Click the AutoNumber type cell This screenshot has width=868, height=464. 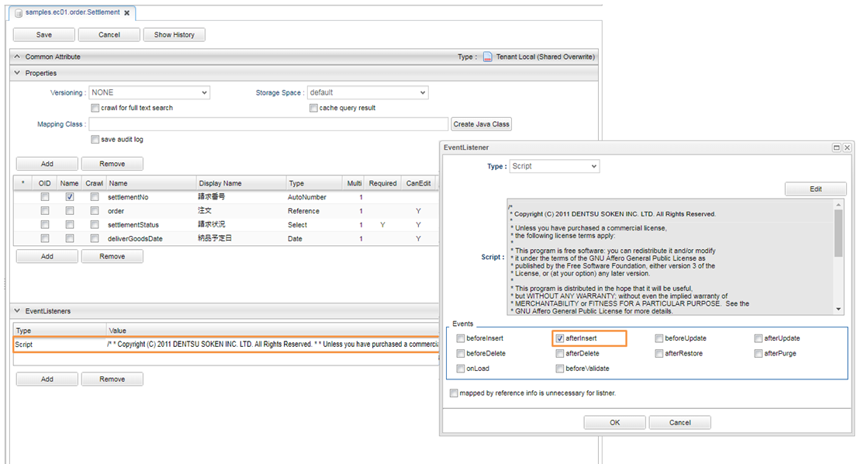tap(306, 197)
